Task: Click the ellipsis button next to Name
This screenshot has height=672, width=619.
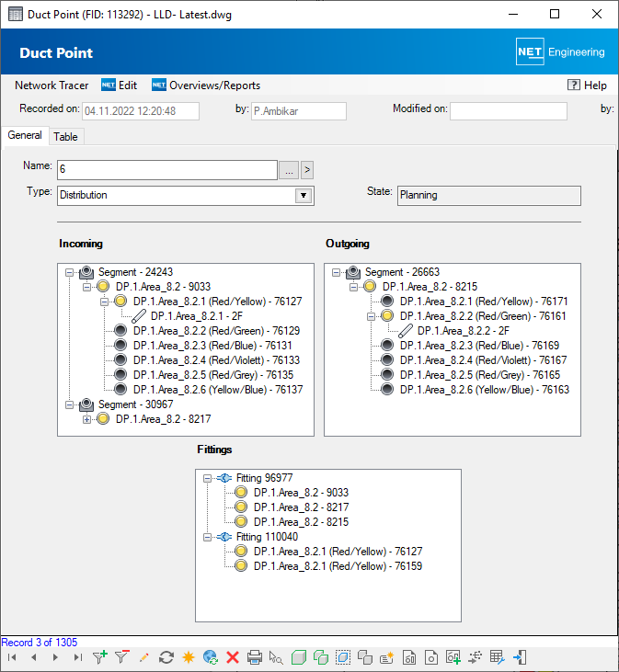Action: [289, 170]
